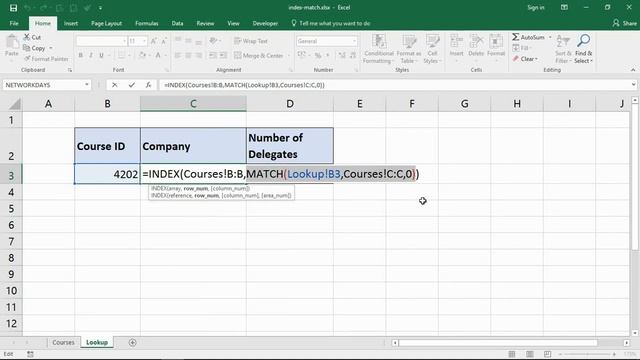The height and width of the screenshot is (360, 640).
Task: Increase font size icon
Action: click(x=153, y=41)
